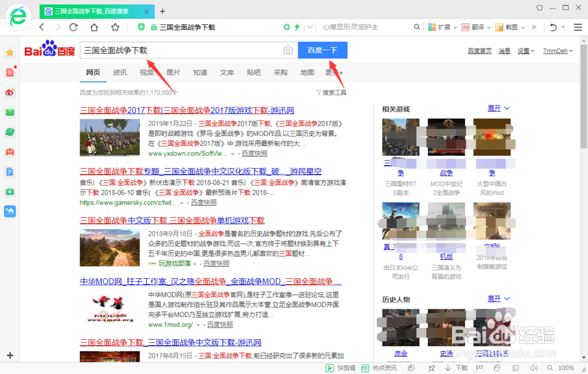Open the 截图 screenshot tool
The width and height of the screenshot is (588, 374).
pos(509,27)
